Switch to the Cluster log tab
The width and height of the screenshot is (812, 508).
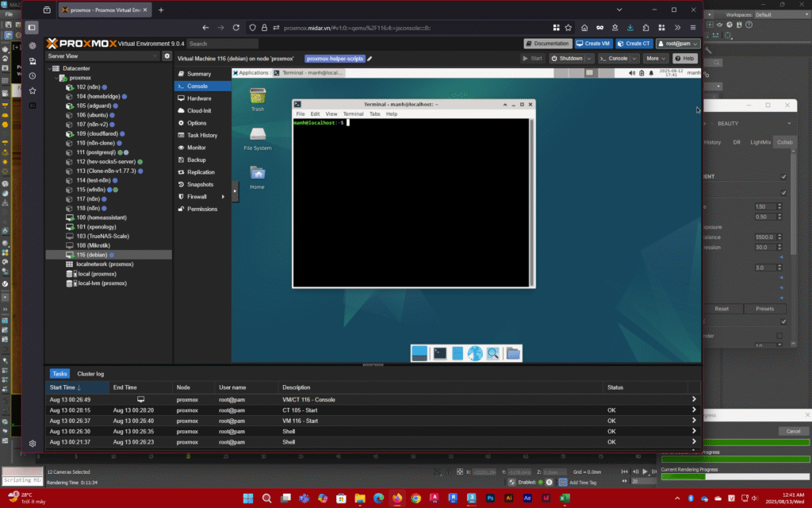pyautogui.click(x=90, y=373)
